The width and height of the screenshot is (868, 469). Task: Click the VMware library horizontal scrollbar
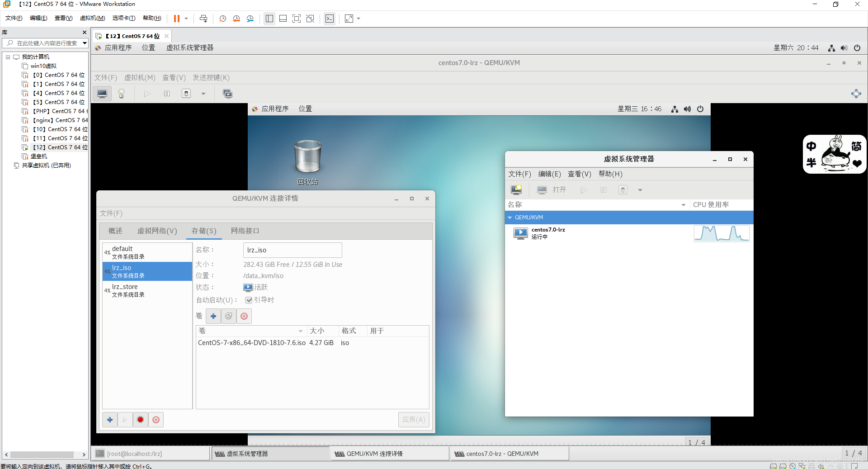[42, 455]
